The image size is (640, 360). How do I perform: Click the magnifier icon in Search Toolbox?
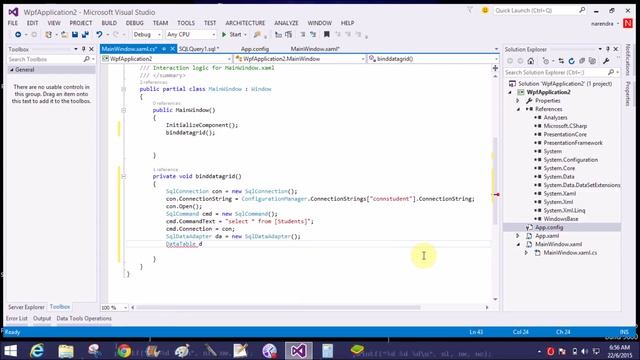click(87, 60)
